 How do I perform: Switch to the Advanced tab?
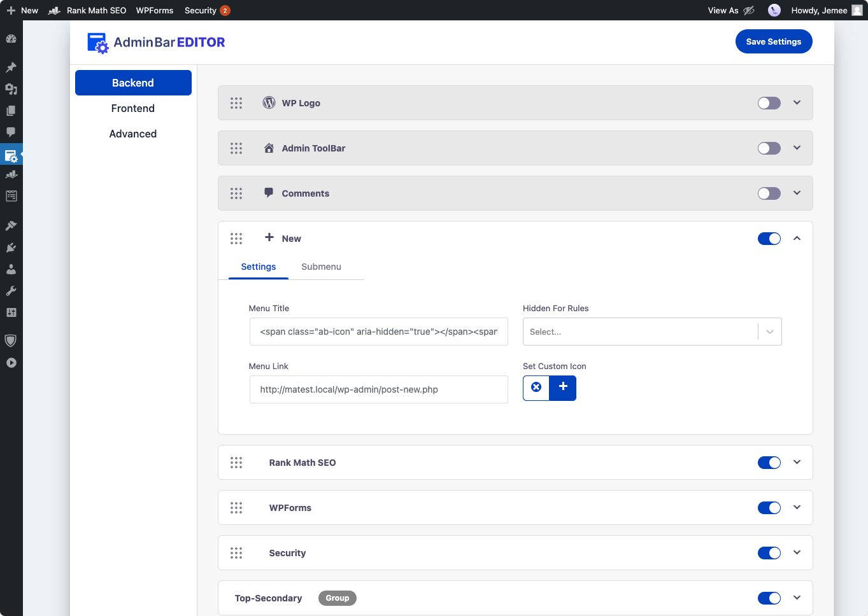click(133, 134)
